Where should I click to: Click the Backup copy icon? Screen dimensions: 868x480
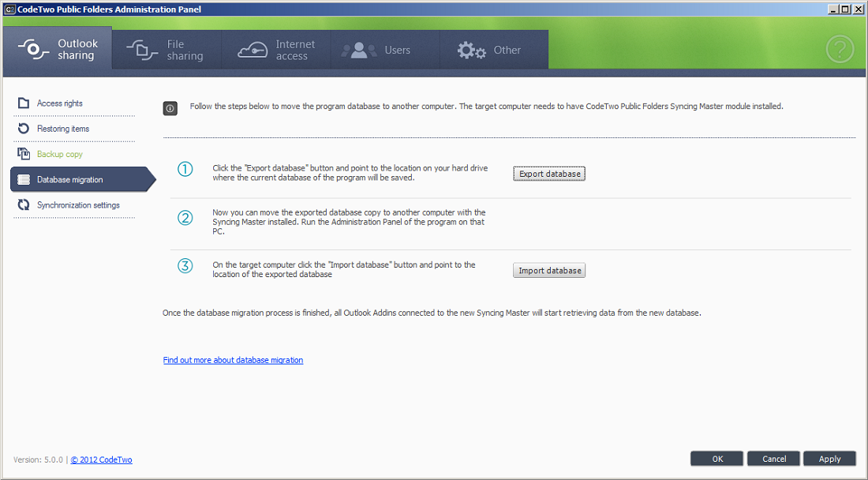coord(23,154)
